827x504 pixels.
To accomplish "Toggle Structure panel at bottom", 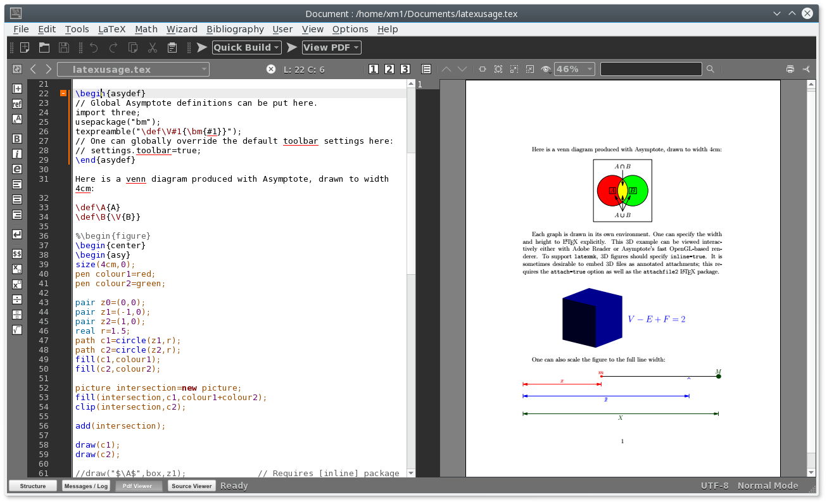I will click(x=33, y=486).
